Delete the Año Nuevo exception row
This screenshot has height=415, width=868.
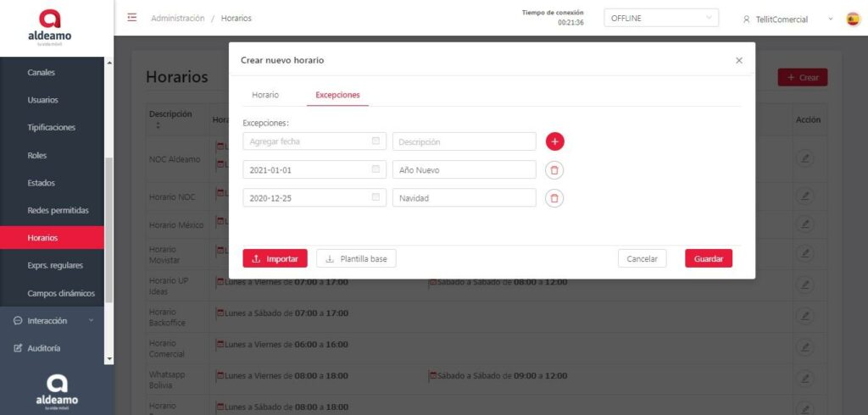click(554, 170)
